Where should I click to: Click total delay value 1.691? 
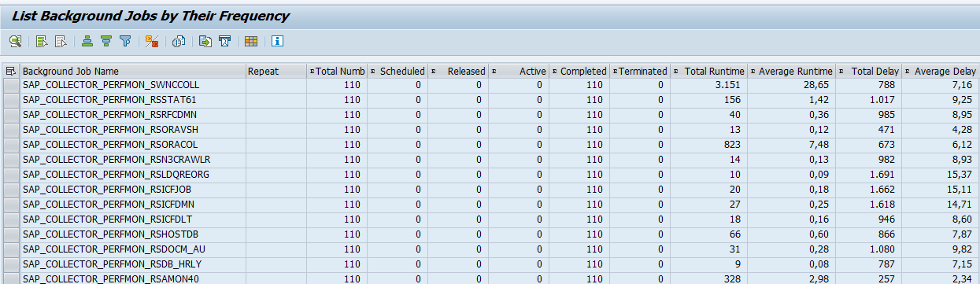[x=882, y=175]
